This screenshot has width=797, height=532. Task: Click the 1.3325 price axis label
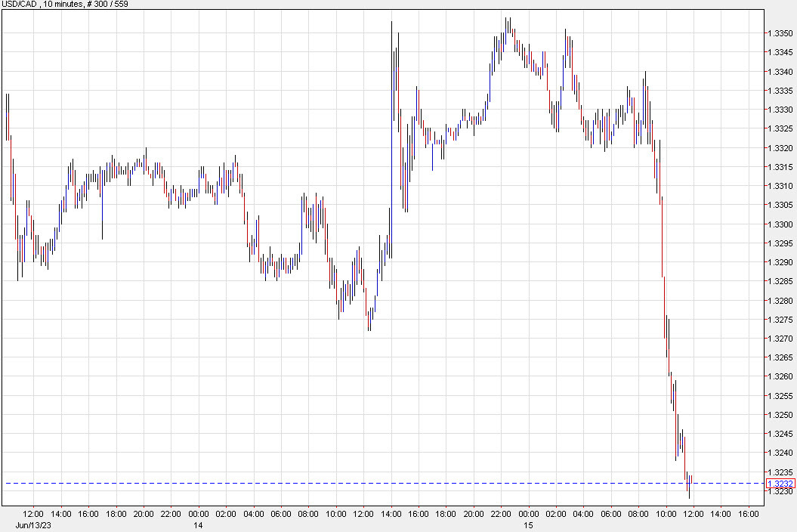tap(780, 128)
